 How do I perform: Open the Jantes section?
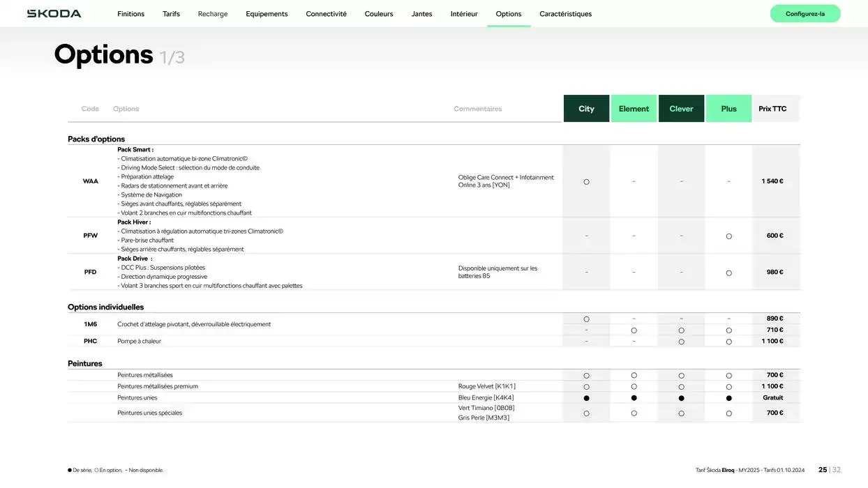click(x=421, y=14)
